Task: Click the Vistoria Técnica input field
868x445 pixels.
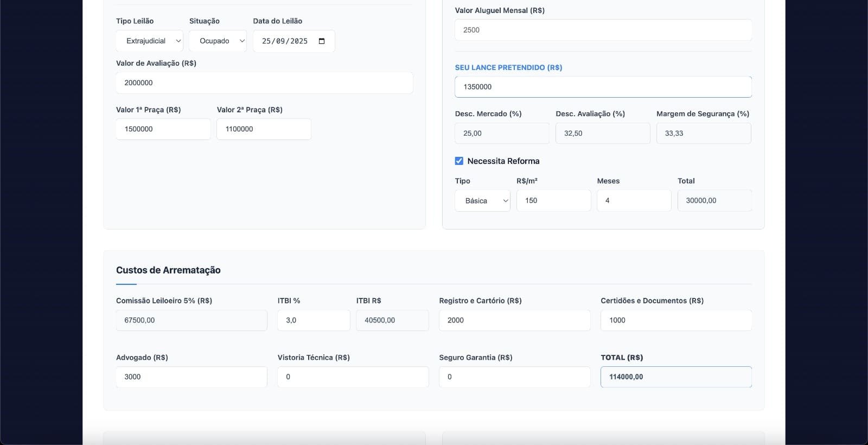Action: click(x=353, y=377)
